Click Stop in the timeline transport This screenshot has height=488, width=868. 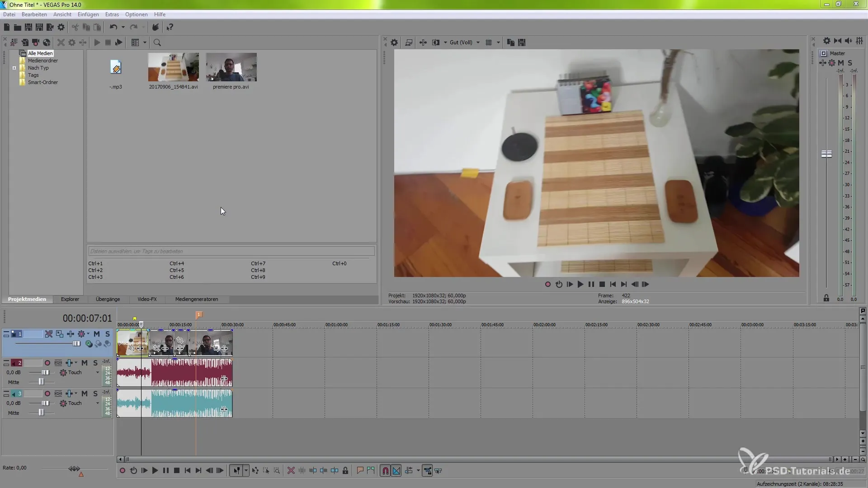[x=177, y=471]
